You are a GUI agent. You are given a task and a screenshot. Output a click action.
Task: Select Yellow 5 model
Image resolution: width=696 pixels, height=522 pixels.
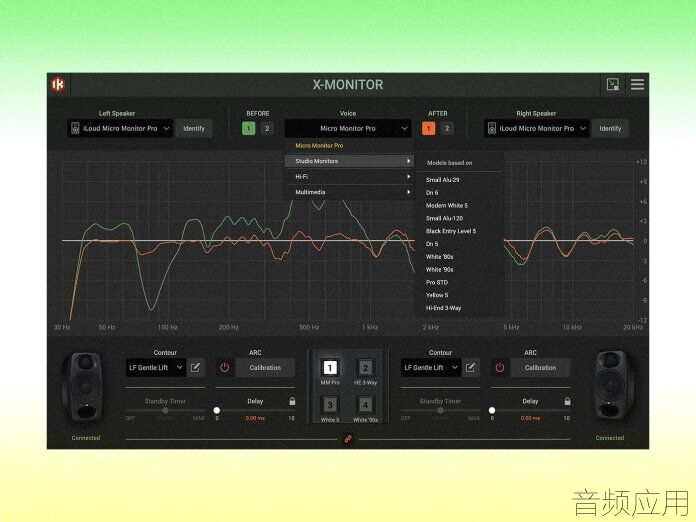pos(437,295)
